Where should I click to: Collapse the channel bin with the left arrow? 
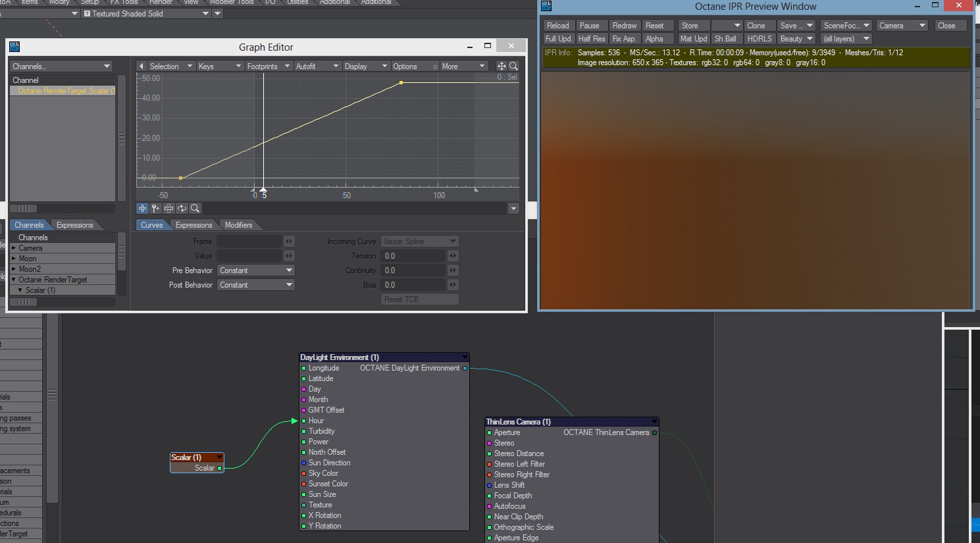tap(141, 66)
